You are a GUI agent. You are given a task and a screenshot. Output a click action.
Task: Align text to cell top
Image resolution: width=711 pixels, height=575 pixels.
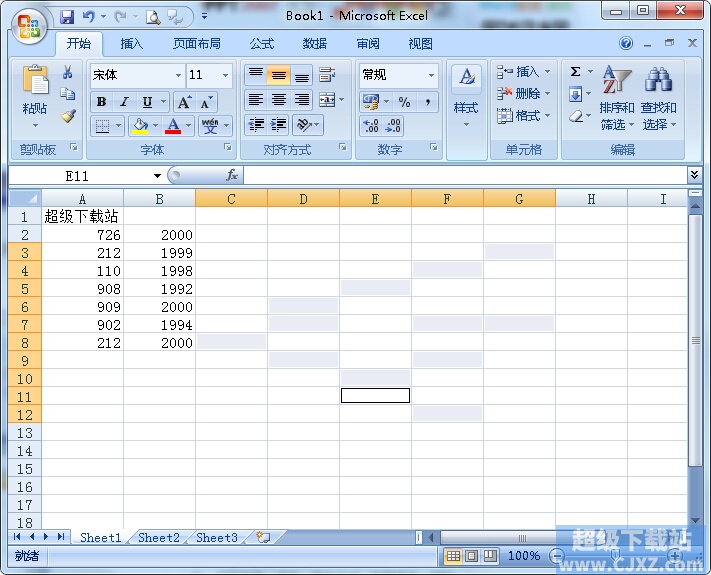(256, 74)
